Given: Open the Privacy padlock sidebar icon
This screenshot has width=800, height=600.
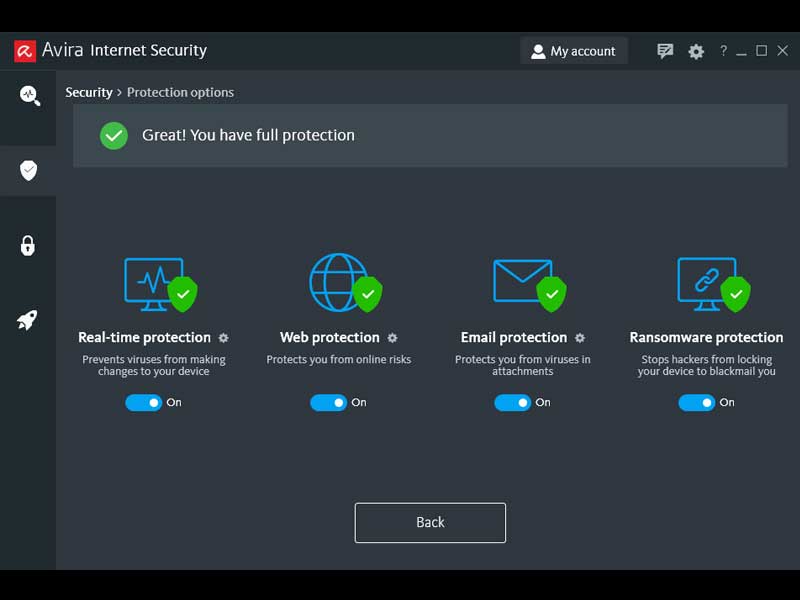Looking at the screenshot, I should pos(28,245).
